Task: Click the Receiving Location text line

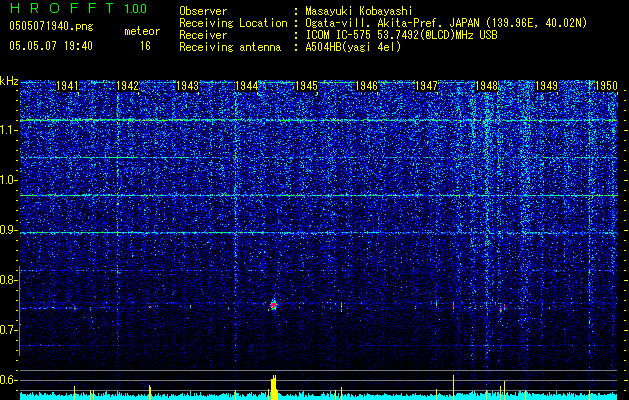Action: [x=383, y=23]
